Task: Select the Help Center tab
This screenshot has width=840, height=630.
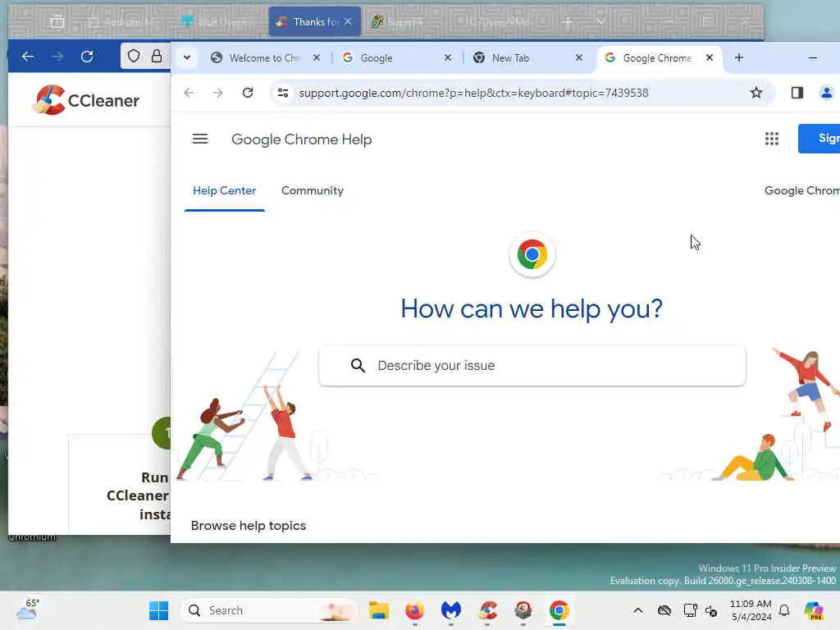Action: tap(225, 190)
